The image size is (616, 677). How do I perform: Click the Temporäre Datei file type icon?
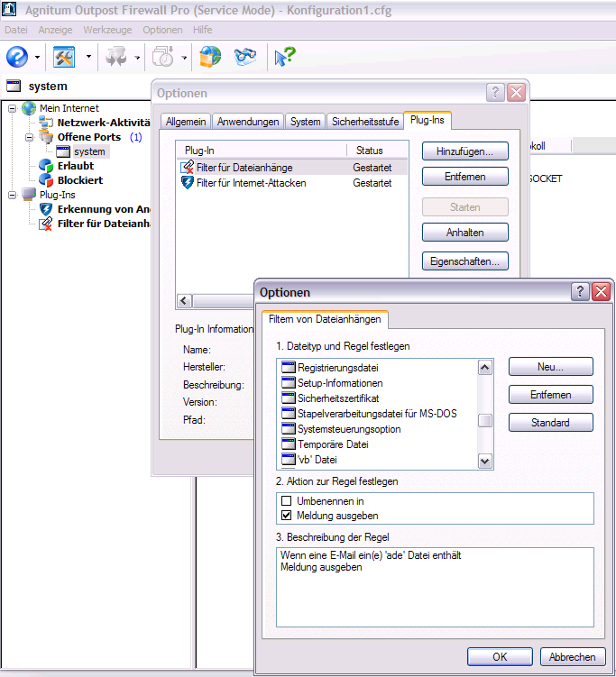coord(288,444)
